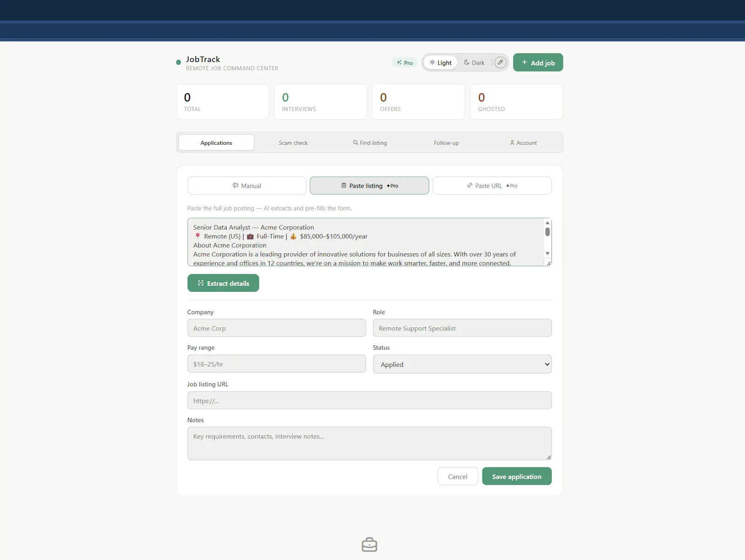The width and height of the screenshot is (745, 560).
Task: Select the Manual entry mode
Action: coord(247,186)
